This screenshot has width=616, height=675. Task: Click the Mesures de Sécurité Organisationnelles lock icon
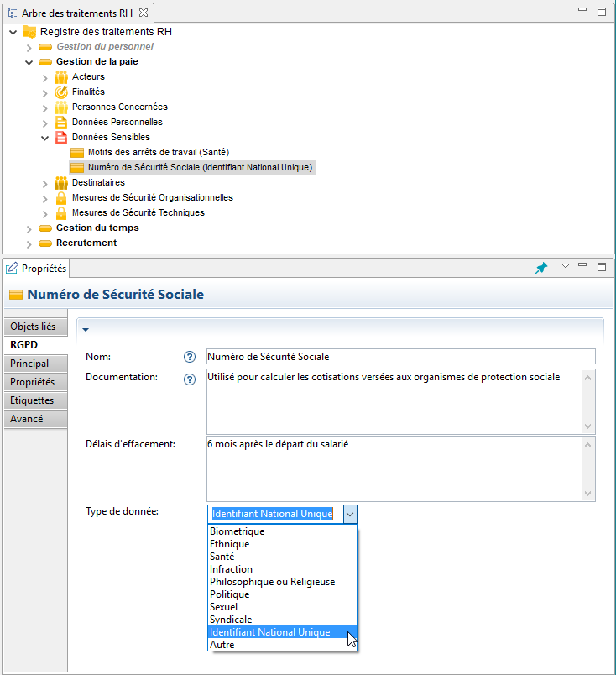[60, 197]
